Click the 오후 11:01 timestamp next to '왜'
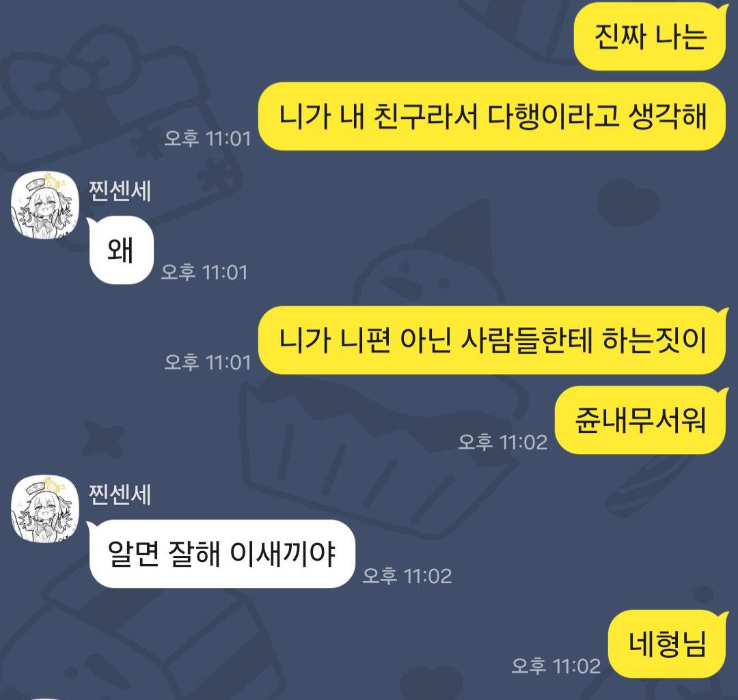The height and width of the screenshot is (700, 738). tap(204, 272)
